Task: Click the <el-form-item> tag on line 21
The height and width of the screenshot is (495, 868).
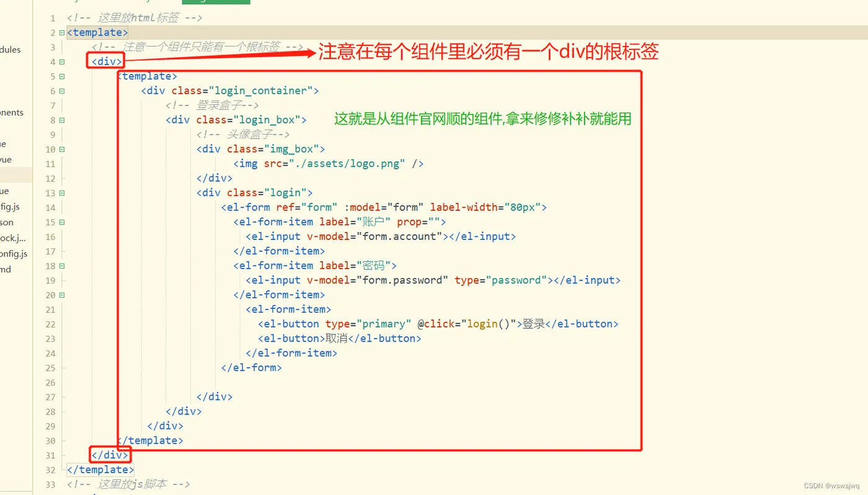Action: pyautogui.click(x=288, y=310)
